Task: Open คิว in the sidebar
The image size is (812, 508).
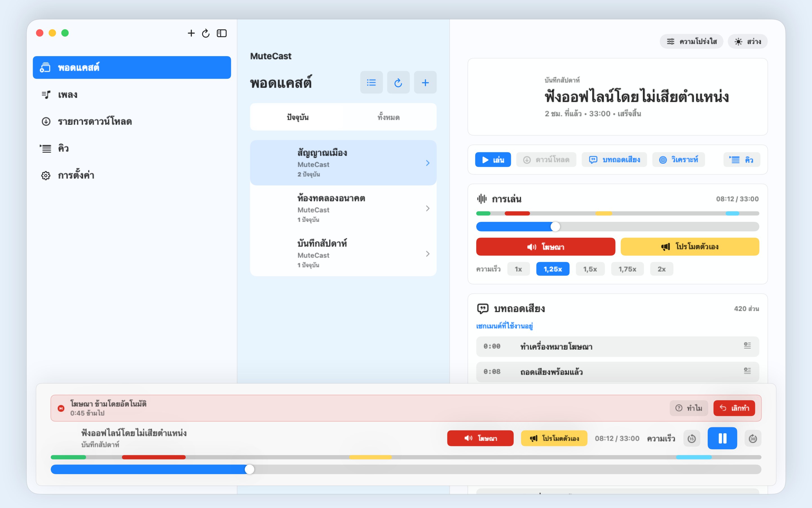Action: [132, 148]
